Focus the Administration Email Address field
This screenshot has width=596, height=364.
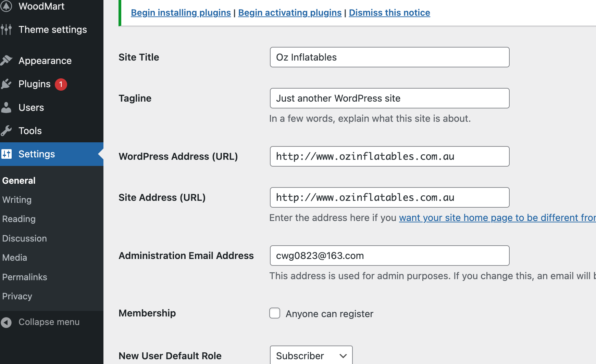pos(389,256)
